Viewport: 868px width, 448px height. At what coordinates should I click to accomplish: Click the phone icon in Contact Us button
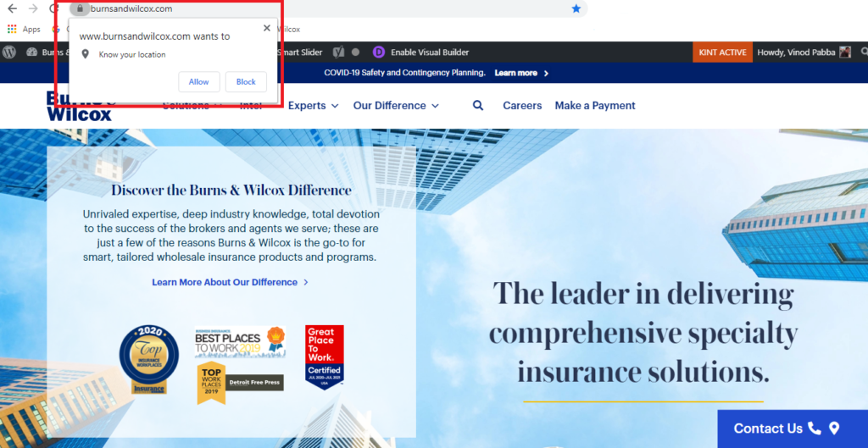[814, 428]
